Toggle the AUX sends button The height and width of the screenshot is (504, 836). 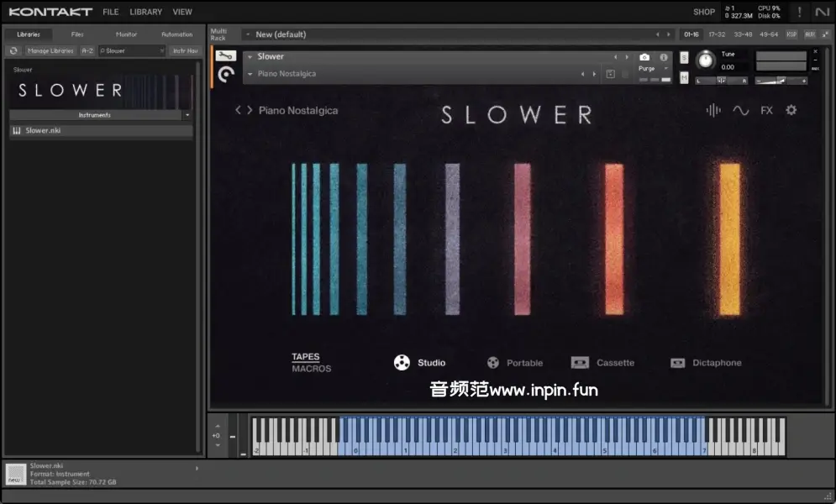click(x=810, y=34)
